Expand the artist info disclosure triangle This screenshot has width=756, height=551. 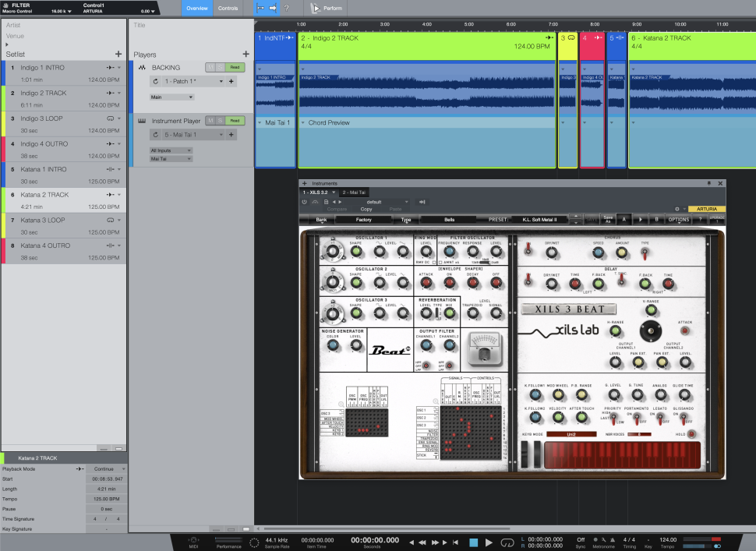click(x=7, y=45)
